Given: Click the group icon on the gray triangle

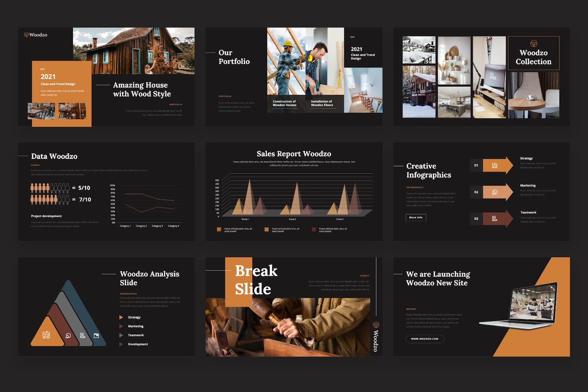Looking at the screenshot, I should (x=82, y=334).
